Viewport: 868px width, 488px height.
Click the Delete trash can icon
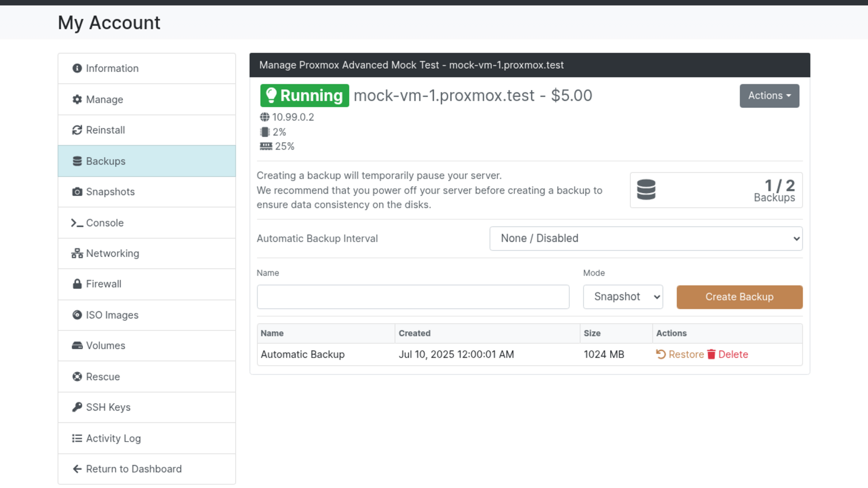(x=711, y=354)
